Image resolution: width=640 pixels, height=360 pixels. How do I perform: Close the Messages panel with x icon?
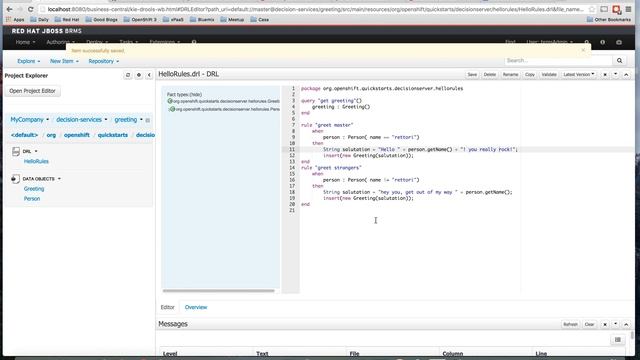tap(605, 324)
